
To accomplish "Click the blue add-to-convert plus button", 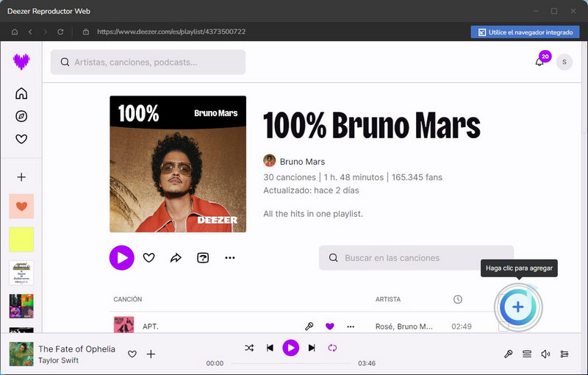I will point(518,307).
